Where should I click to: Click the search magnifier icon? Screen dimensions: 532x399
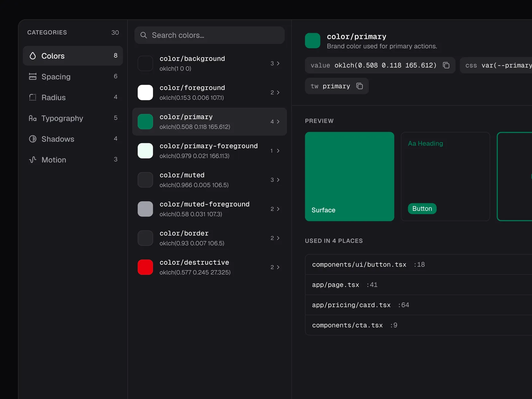coord(144,35)
